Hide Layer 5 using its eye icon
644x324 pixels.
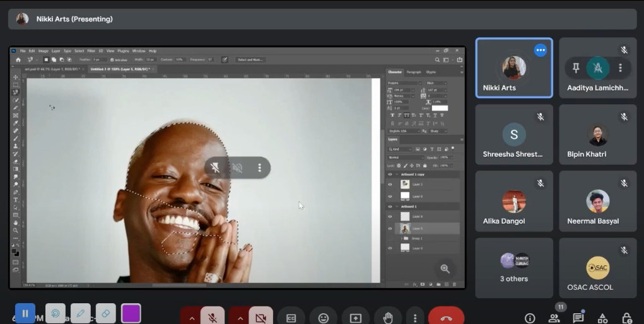tap(390, 228)
